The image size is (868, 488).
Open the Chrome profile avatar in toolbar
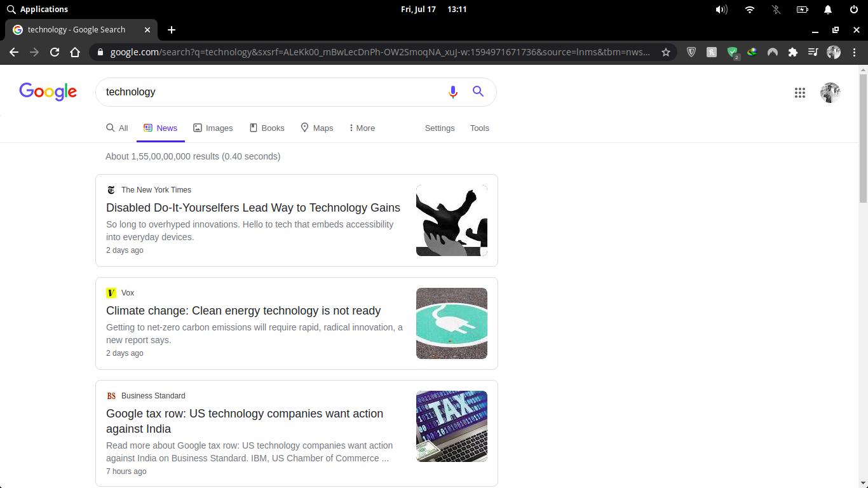834,52
